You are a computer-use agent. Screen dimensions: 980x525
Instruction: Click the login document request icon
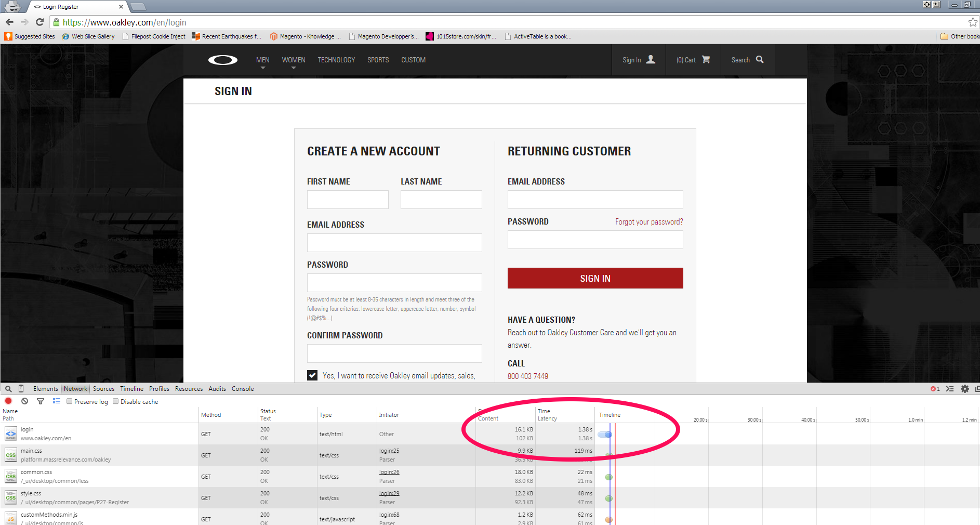(x=11, y=434)
